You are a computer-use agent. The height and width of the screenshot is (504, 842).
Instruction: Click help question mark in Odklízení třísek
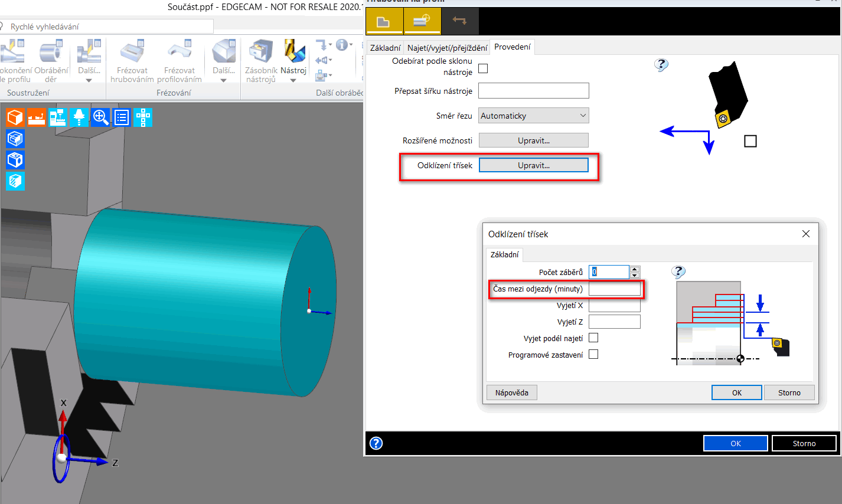click(678, 271)
